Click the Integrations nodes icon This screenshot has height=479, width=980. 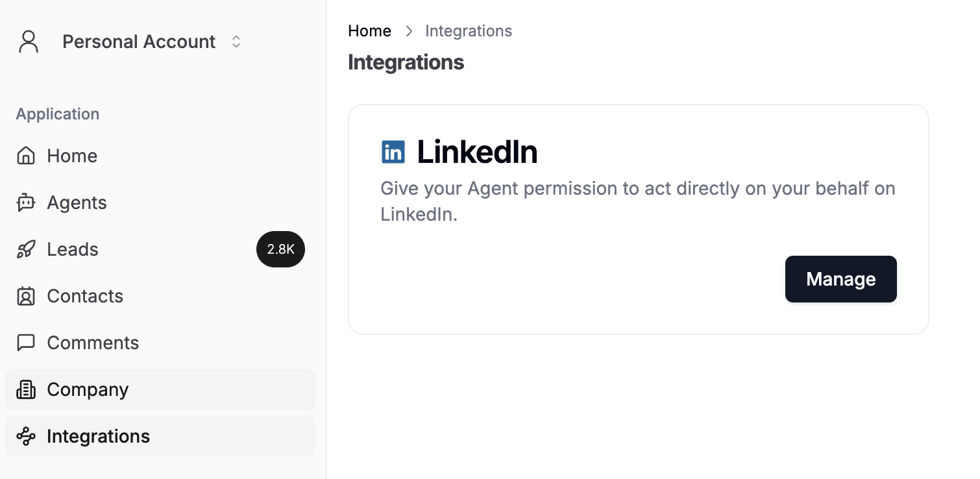(x=26, y=436)
